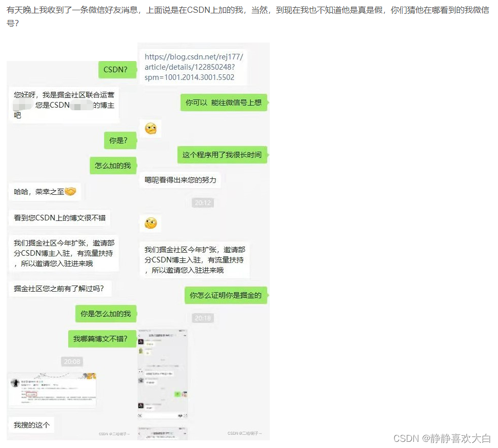Click the 20:08 timestamp label
Image resolution: width=498 pixels, height=448 pixels.
tap(72, 362)
